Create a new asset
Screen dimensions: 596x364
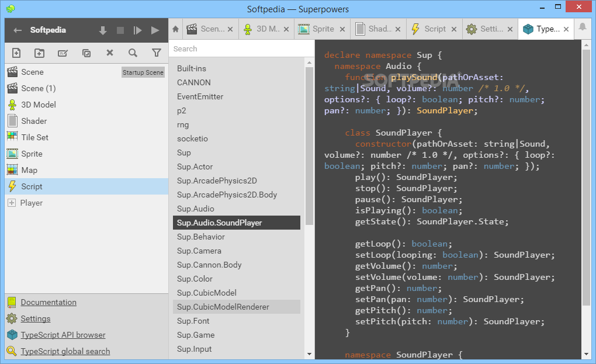click(16, 53)
